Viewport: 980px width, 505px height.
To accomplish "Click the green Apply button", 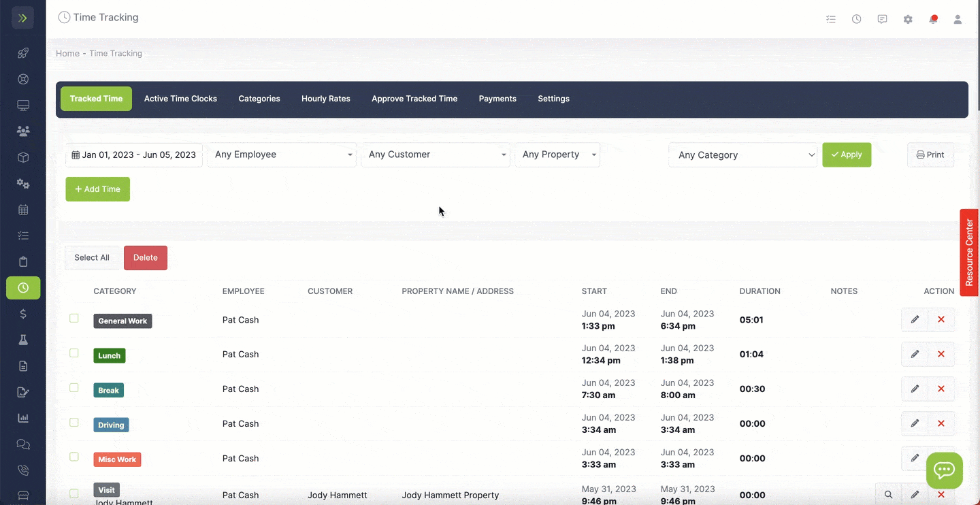I will [847, 154].
